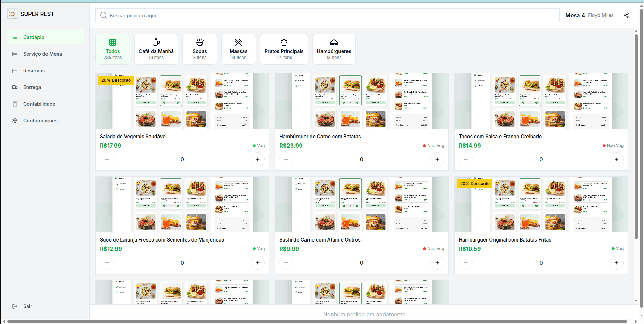Image resolution: width=644 pixels, height=324 pixels.
Task: Click Sair to log out
Action: pos(27,306)
